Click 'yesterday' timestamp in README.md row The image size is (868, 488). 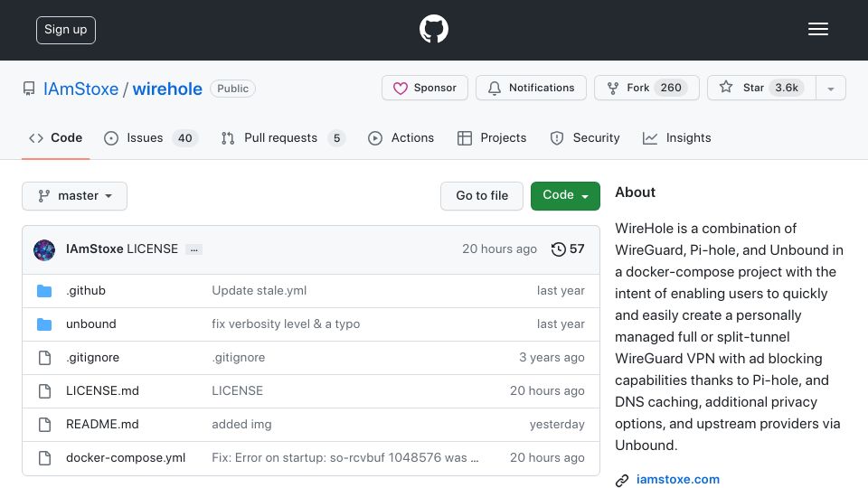point(557,425)
